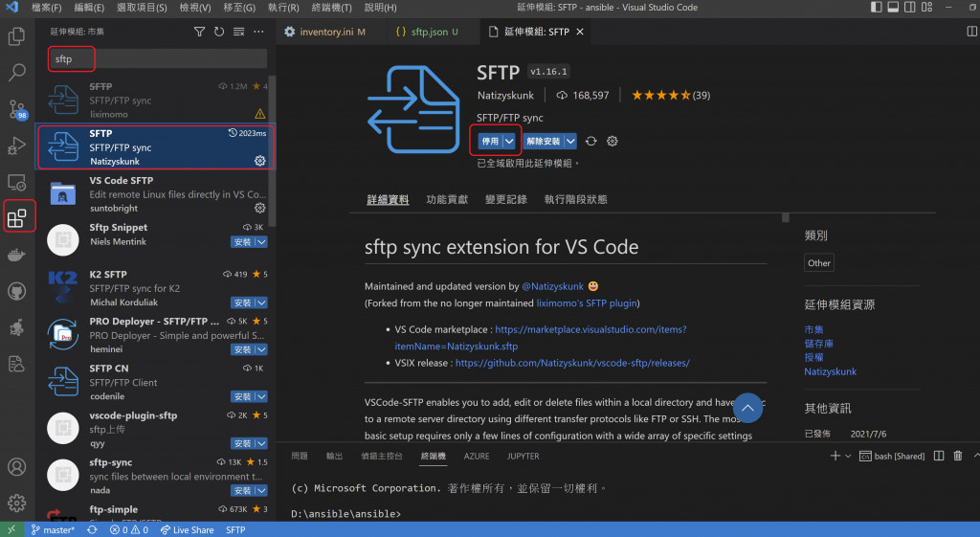Split the terminal panel
The width and height of the screenshot is (980, 537).
(939, 456)
